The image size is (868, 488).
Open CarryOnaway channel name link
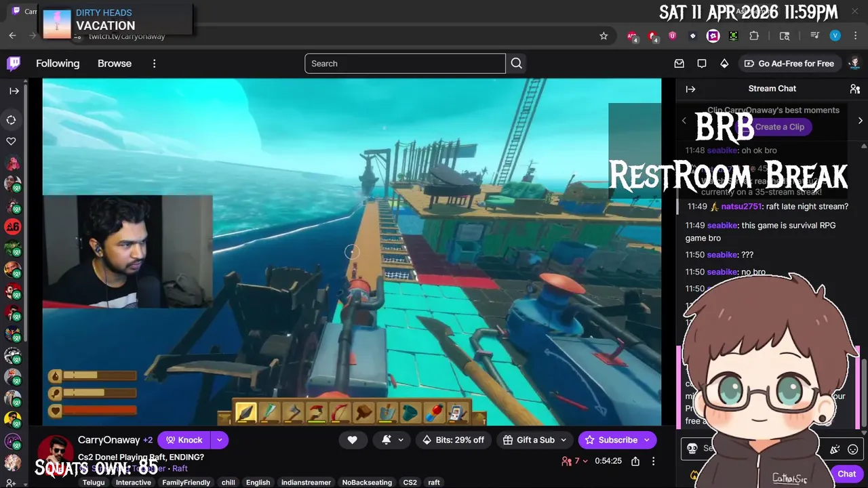tap(109, 440)
